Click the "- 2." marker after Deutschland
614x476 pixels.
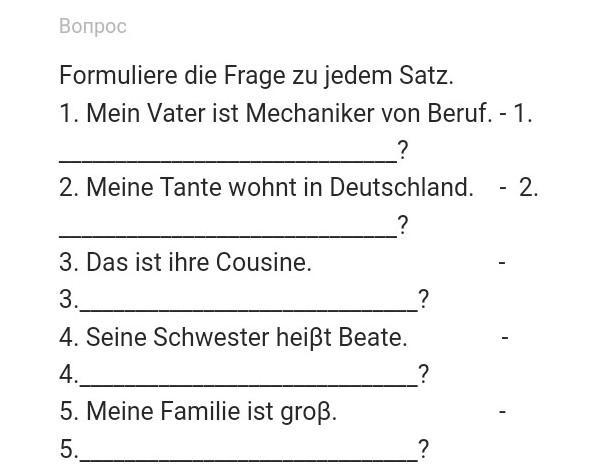519,188
